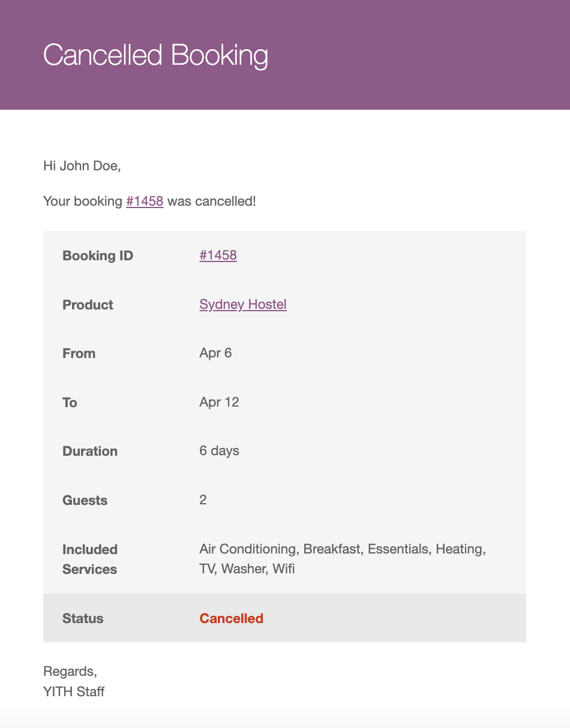Select the 6 days duration value
This screenshot has width=570, height=728.
click(x=219, y=451)
